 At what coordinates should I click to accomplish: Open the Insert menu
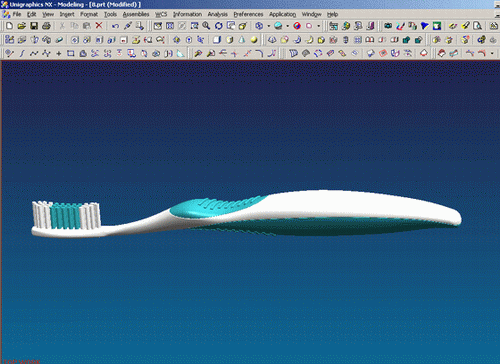[x=67, y=14]
